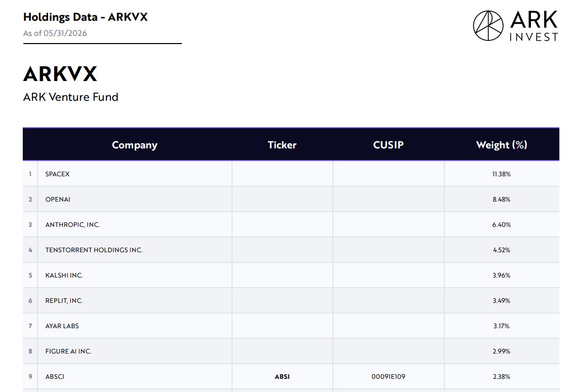Click the 3.17% weight value
The height and width of the screenshot is (392, 569).
[502, 326]
